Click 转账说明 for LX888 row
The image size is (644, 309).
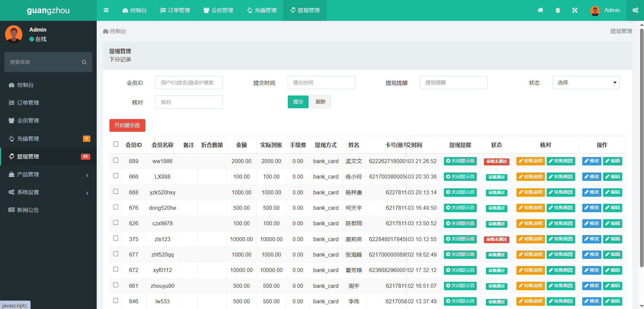coord(531,177)
